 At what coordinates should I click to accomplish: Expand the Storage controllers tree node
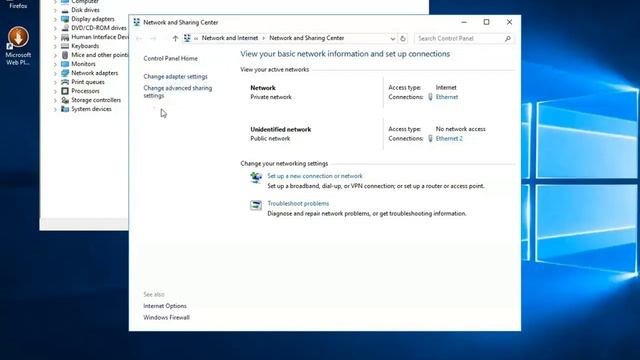click(x=55, y=100)
